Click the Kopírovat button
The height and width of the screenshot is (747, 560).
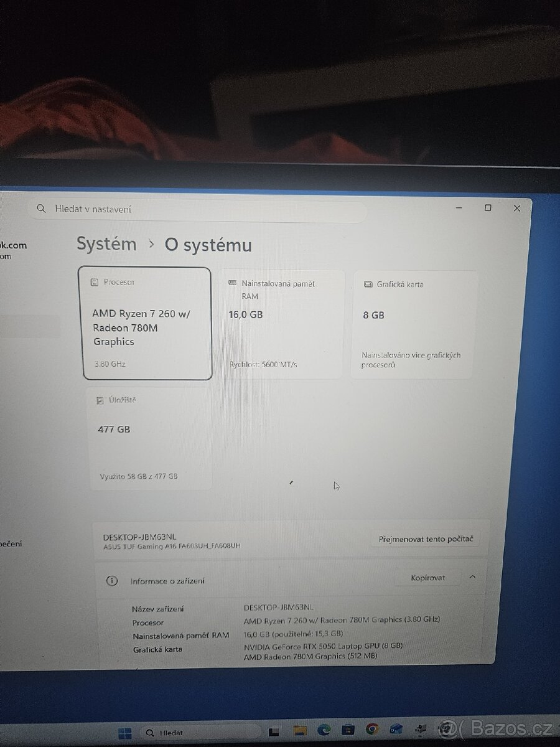point(427,578)
